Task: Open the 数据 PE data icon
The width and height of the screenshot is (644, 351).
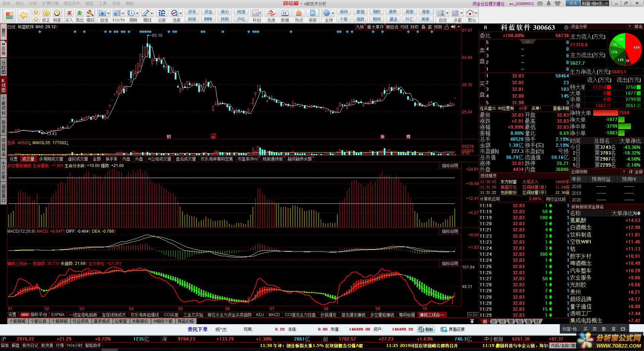Action: [x=285, y=13]
